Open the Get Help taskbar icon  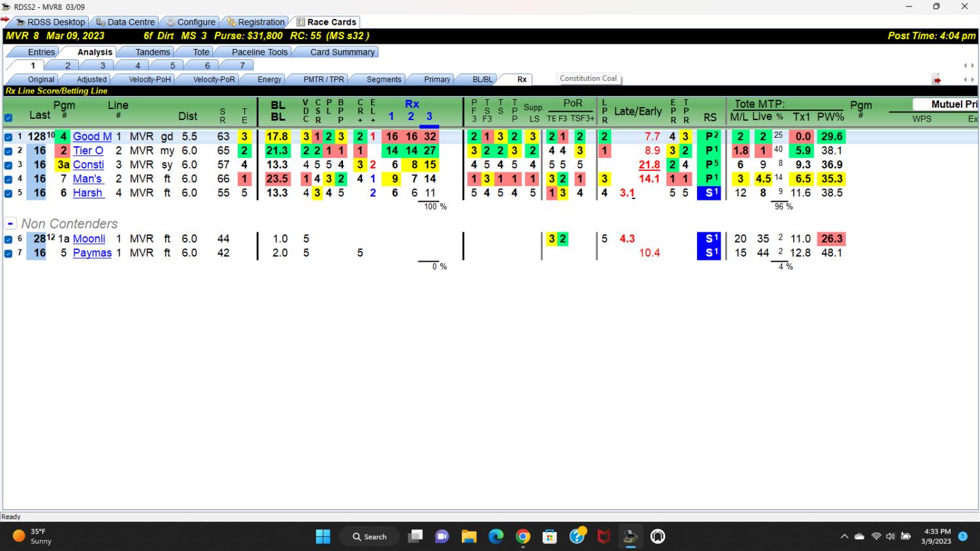[x=578, y=537]
